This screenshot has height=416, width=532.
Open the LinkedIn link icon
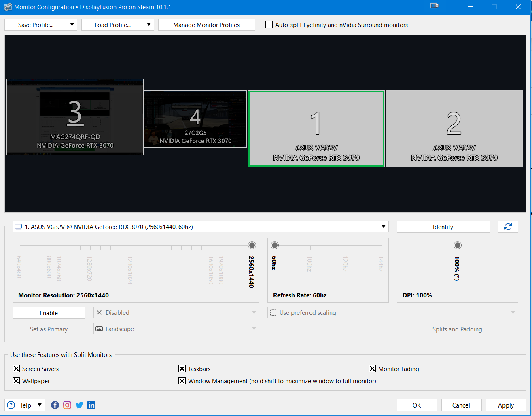pos(91,405)
